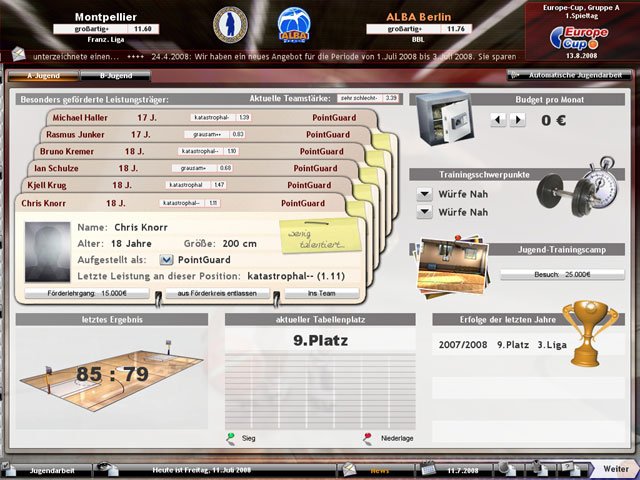Open first Würfe Nah training dropdown
This screenshot has height=480, width=640.
(424, 194)
